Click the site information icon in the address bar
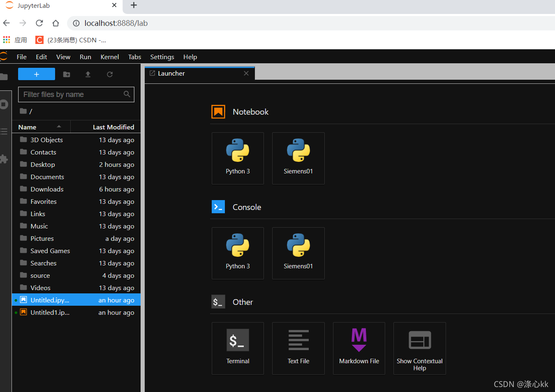 [76, 23]
